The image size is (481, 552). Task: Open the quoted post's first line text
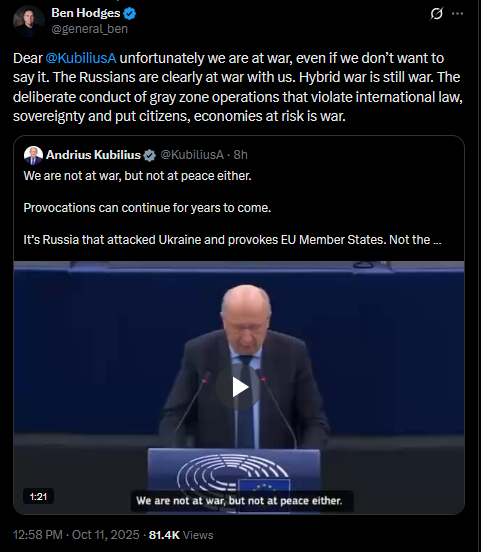pos(137,176)
